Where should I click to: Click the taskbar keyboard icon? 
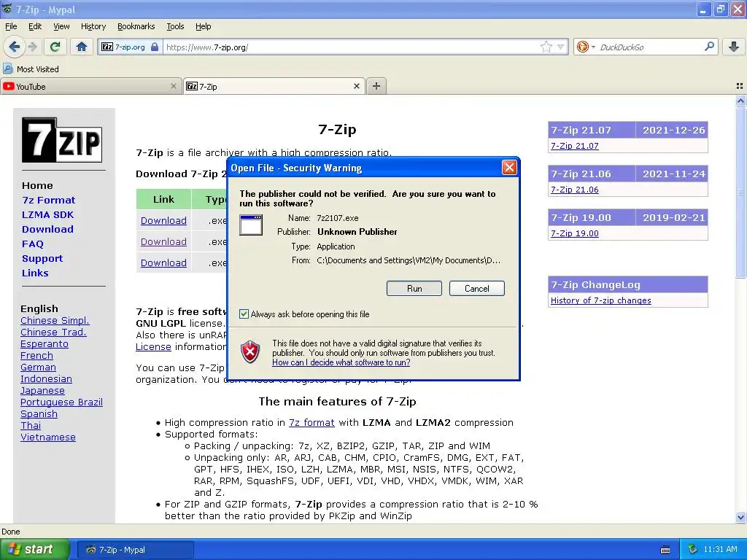(x=665, y=550)
